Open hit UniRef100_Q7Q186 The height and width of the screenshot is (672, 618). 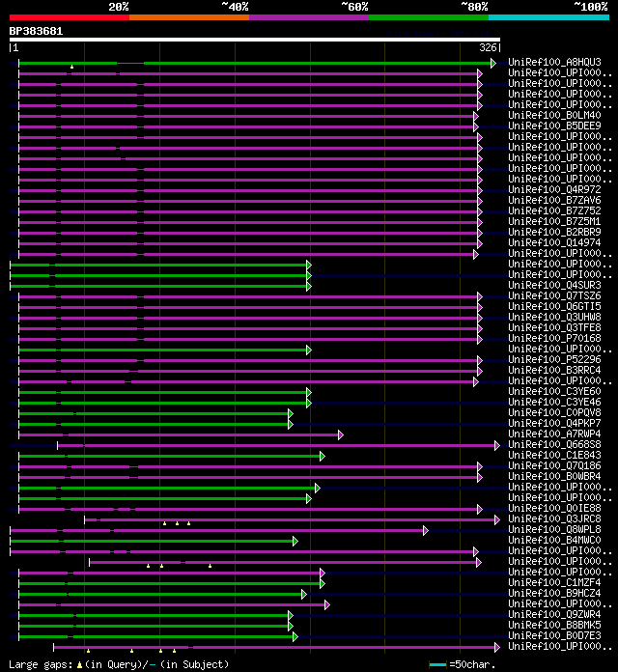tap(554, 465)
